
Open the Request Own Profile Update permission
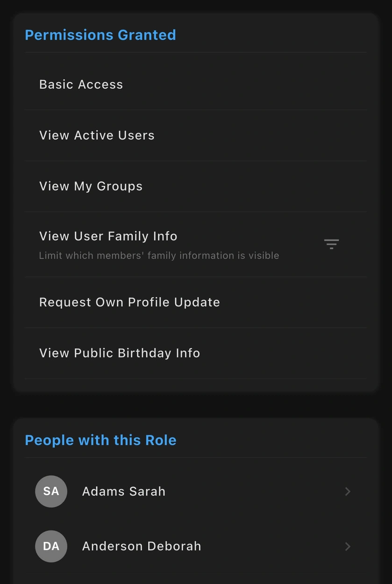129,302
